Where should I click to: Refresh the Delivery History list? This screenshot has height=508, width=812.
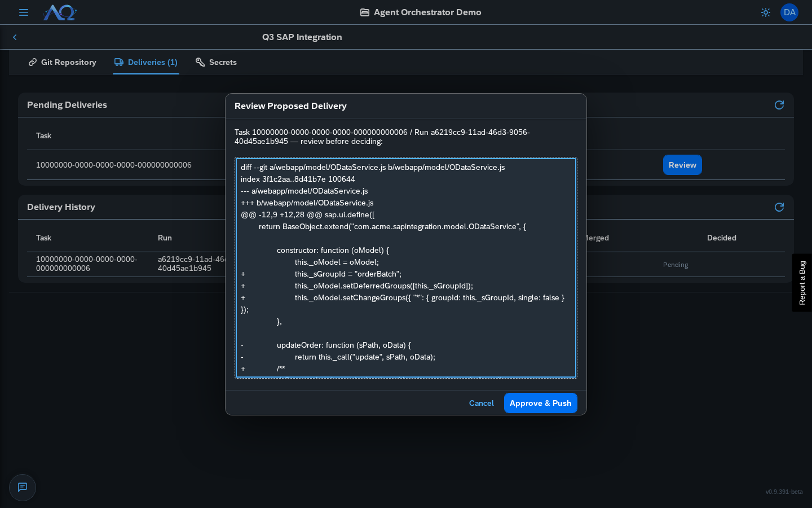point(779,207)
